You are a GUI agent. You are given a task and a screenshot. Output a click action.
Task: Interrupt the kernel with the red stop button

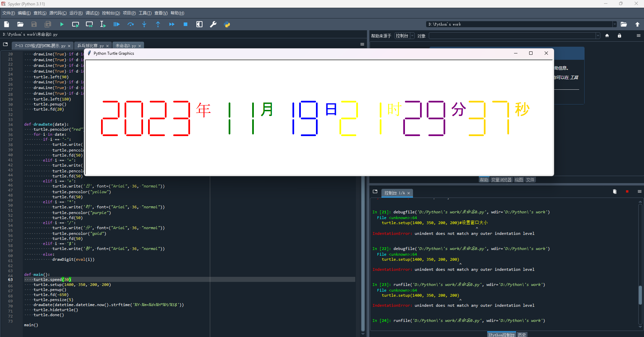coord(627,192)
